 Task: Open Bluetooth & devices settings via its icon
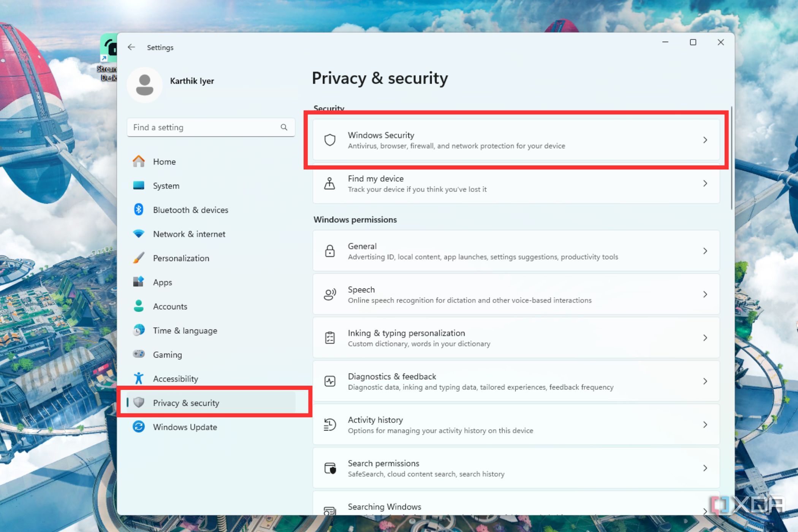pos(139,209)
